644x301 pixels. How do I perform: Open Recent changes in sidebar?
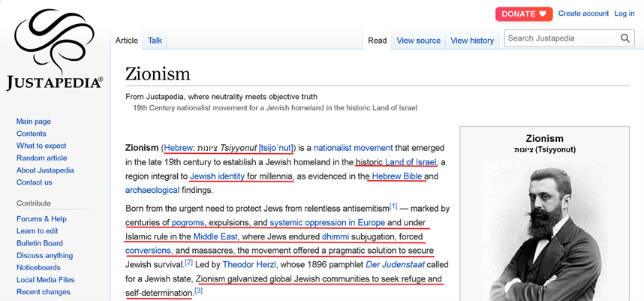[x=44, y=292]
